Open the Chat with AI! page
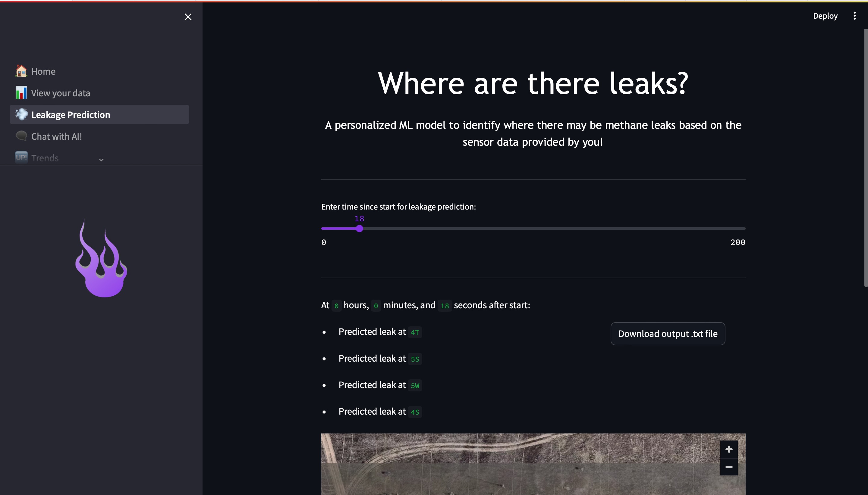 pyautogui.click(x=56, y=136)
